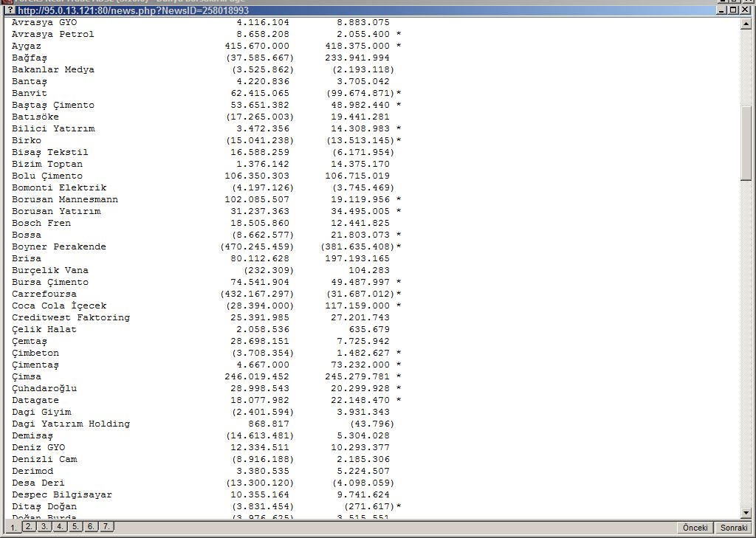Click Aygaz value 415.670.000
Image resolution: width=756 pixels, height=538 pixels.
tap(257, 46)
